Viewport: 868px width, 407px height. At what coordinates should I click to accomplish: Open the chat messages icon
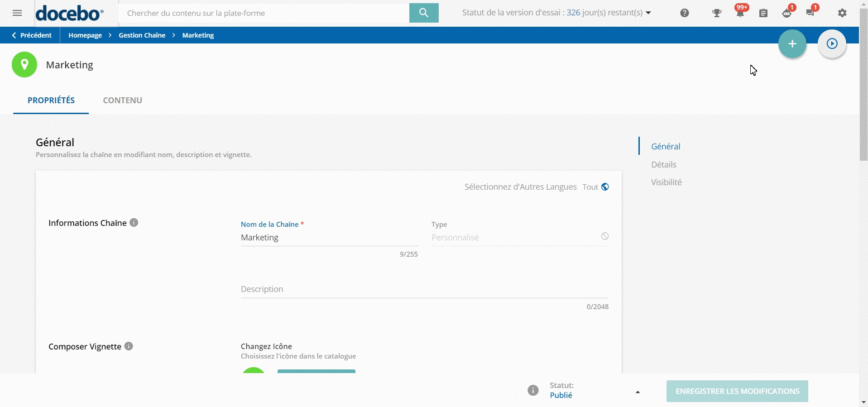[810, 13]
